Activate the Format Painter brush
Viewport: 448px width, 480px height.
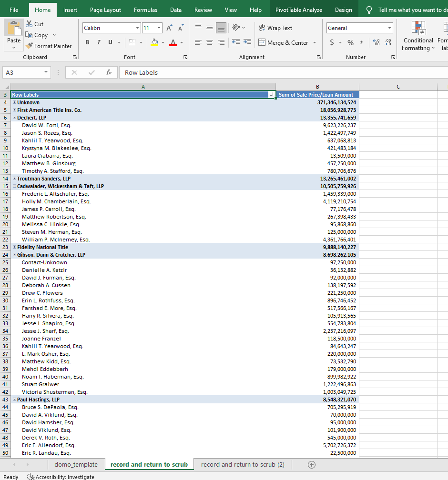29,46
